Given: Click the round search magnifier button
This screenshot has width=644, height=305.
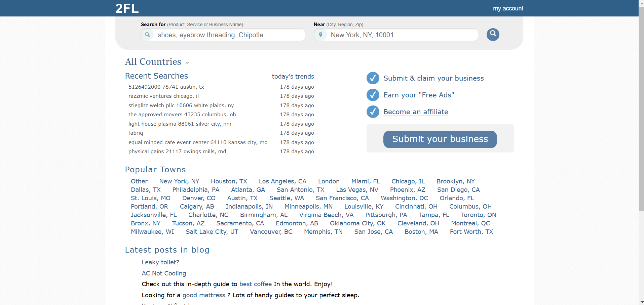Looking at the screenshot, I should click(493, 34).
